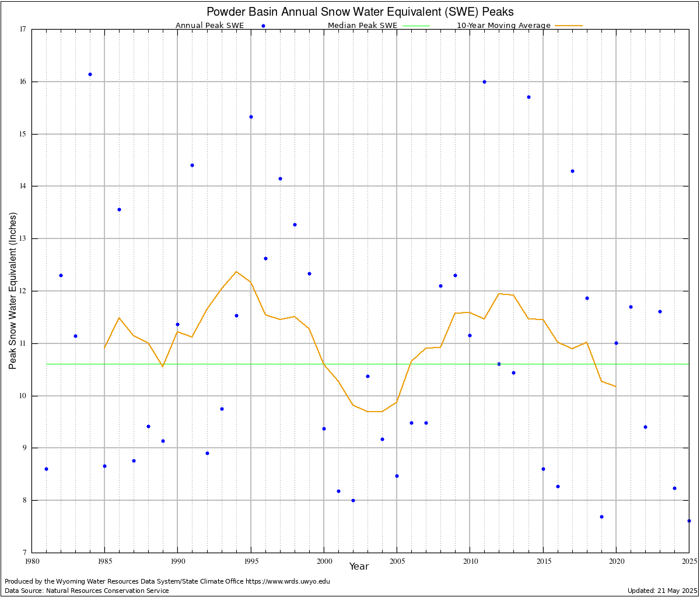
Task: Click the y-axis tick value 12
Action: tap(23, 291)
